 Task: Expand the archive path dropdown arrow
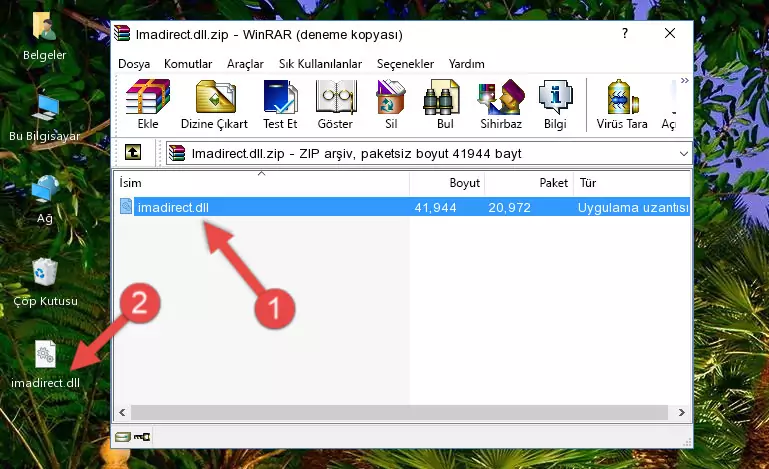pyautogui.click(x=684, y=154)
